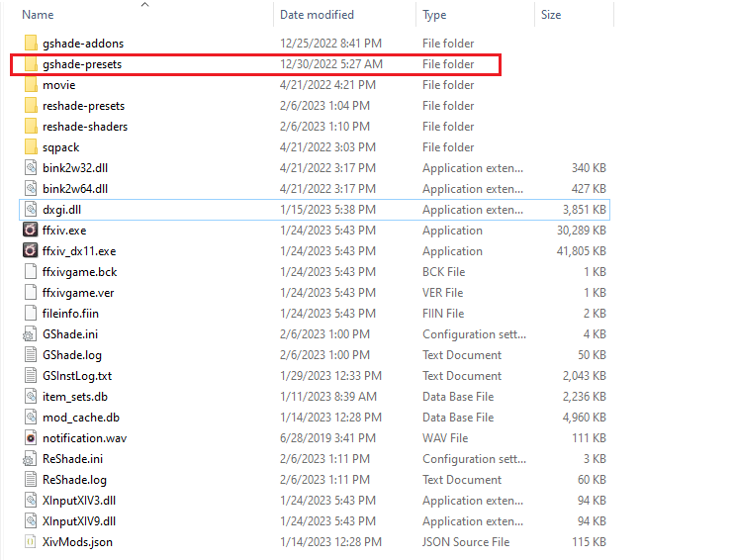Click the 4,960 KB size value
This screenshot has height=560, width=734.
tap(585, 418)
